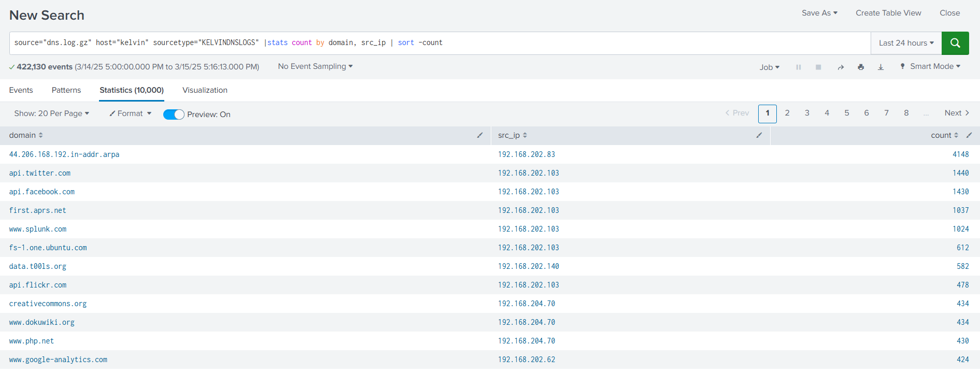Viewport: 980px width, 373px height.
Task: Export results with the download icon
Action: pyautogui.click(x=880, y=67)
